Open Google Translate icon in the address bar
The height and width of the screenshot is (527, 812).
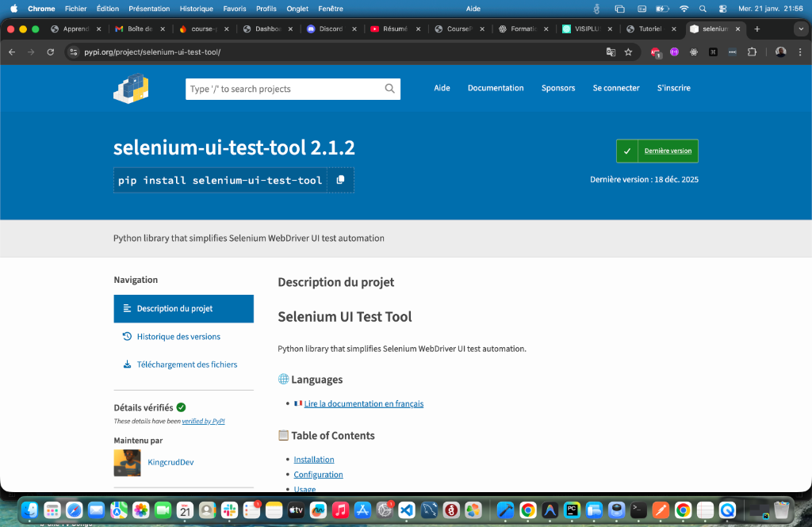pos(610,51)
